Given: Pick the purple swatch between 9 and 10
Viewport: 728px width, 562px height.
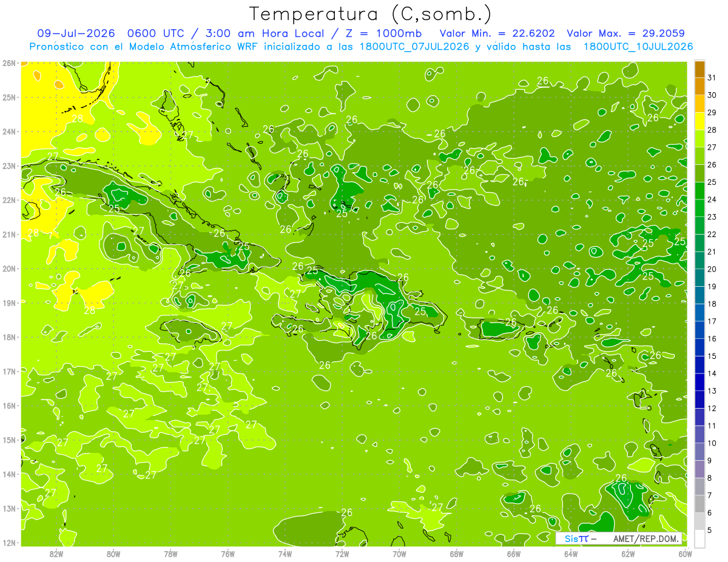Looking at the screenshot, I should [699, 452].
